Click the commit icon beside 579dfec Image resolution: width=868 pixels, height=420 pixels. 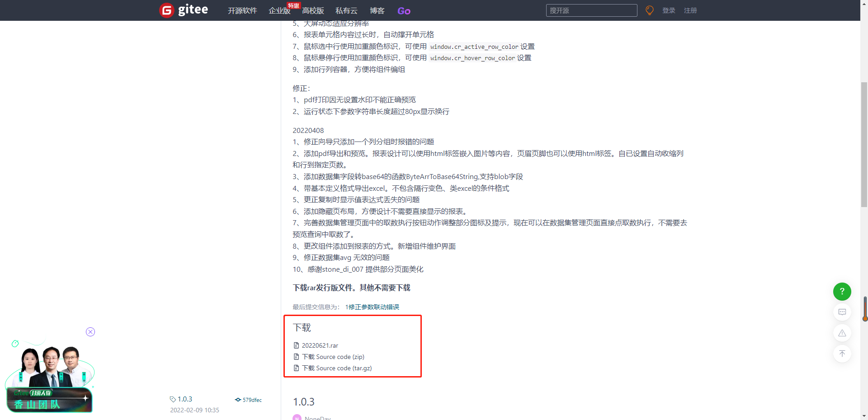[x=238, y=400]
